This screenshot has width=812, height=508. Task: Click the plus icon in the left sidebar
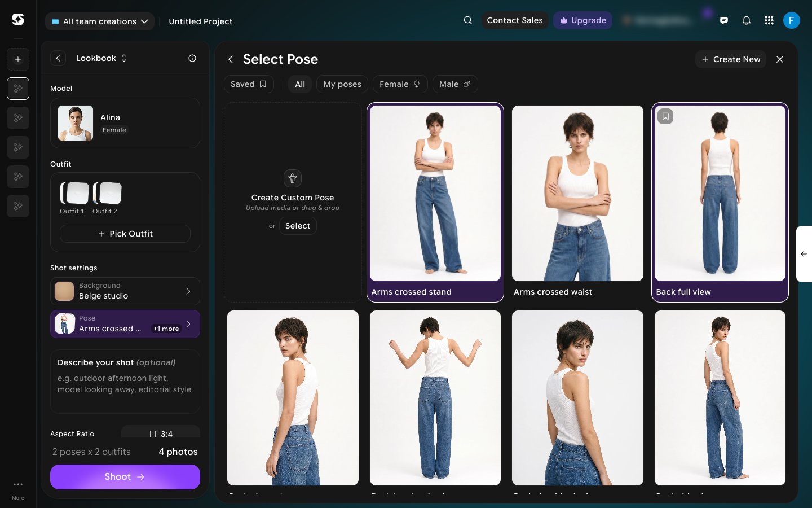click(x=18, y=59)
